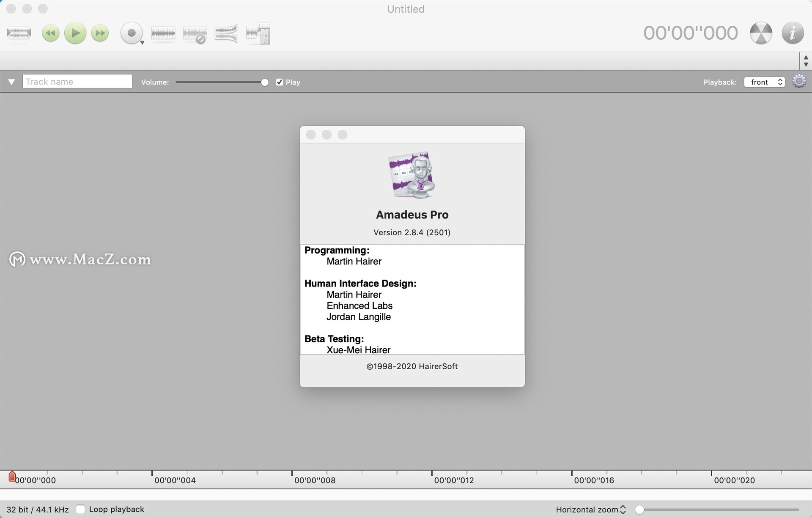
Task: Click the Track name input field
Action: pyautogui.click(x=77, y=82)
